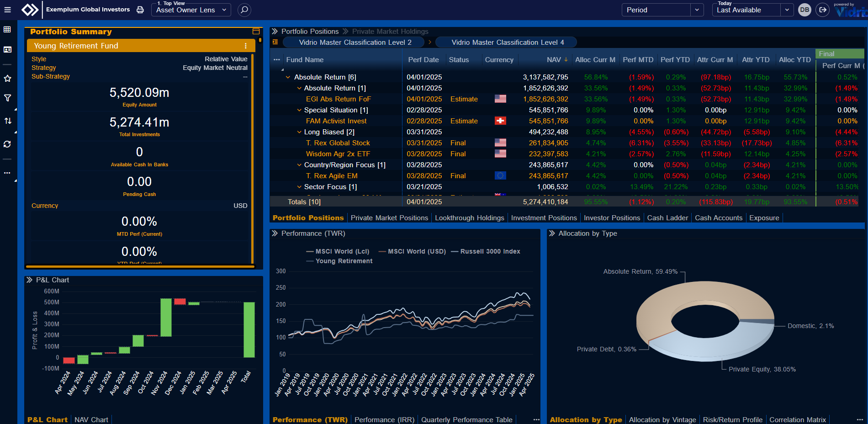
Task: Collapse Country/Region Focus [1] subgroup
Action: [299, 165]
